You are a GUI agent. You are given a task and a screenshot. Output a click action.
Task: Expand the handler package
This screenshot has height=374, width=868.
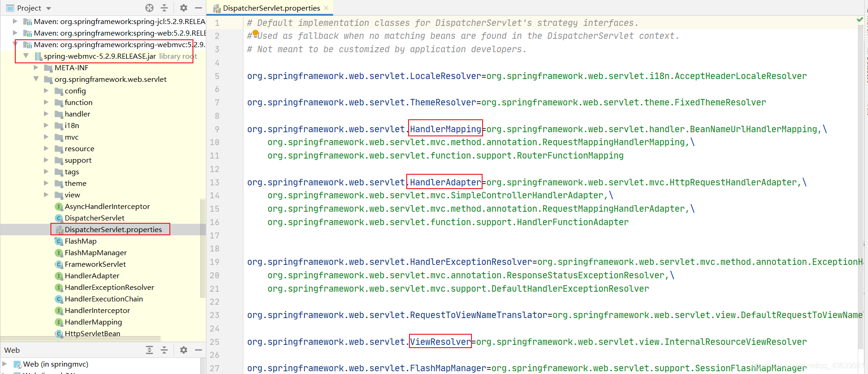(x=46, y=114)
